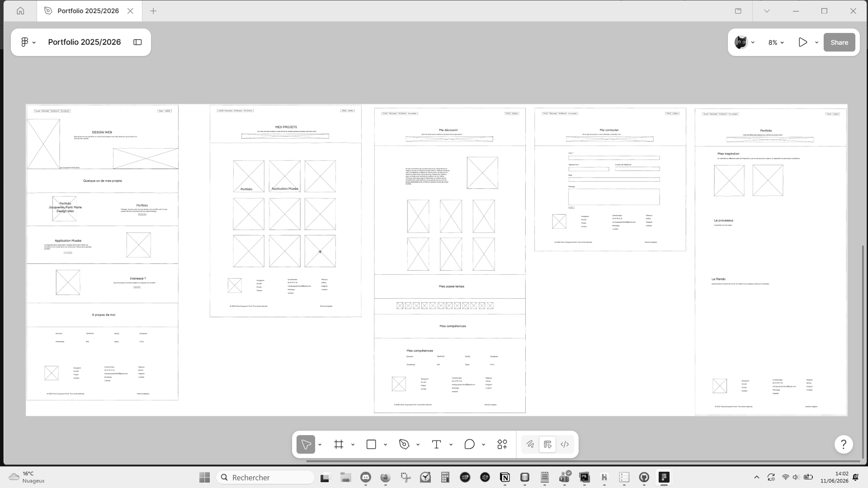868x488 pixels.
Task: Click the 'A propos de moi' text
Action: coord(104,315)
